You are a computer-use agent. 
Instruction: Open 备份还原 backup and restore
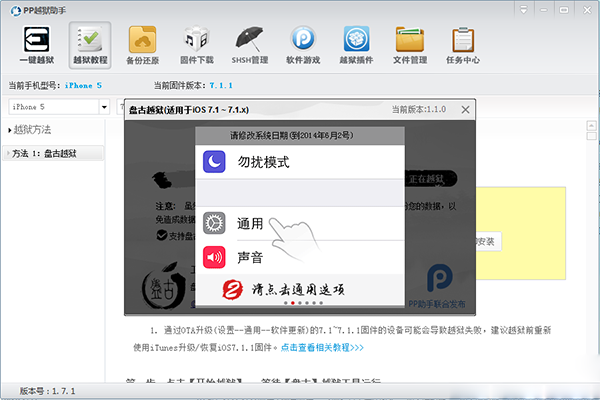(x=142, y=45)
